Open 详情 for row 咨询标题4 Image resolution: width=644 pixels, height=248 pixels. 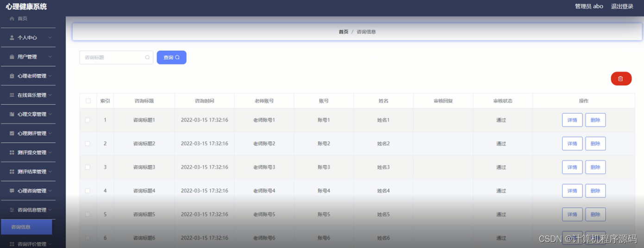(x=572, y=191)
